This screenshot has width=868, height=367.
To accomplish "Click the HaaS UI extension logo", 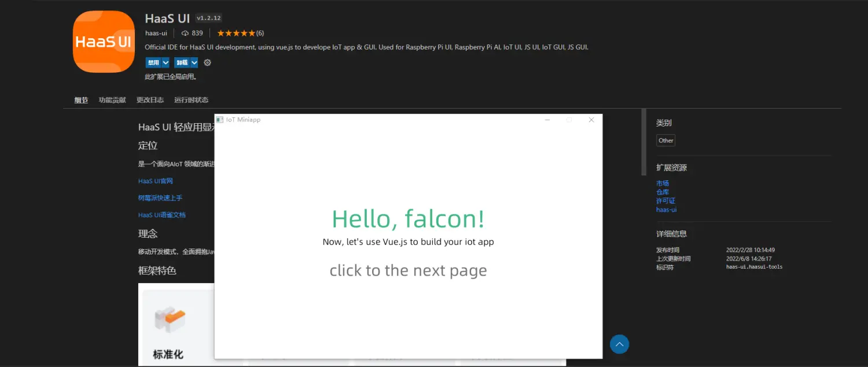I will coord(104,42).
